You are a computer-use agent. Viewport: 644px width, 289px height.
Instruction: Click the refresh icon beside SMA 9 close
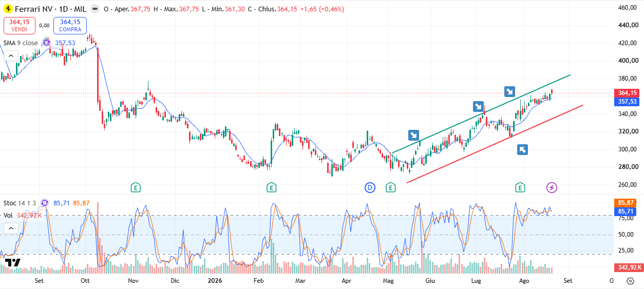46,43
